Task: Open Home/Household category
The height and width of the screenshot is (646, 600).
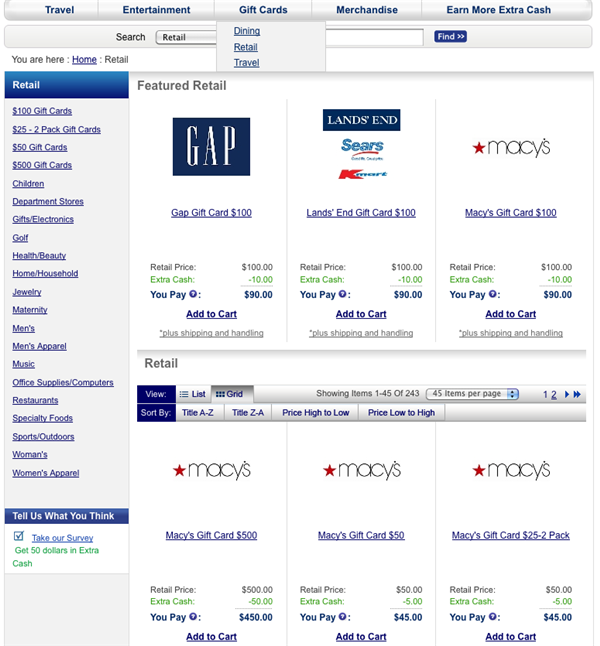Action: click(x=45, y=273)
